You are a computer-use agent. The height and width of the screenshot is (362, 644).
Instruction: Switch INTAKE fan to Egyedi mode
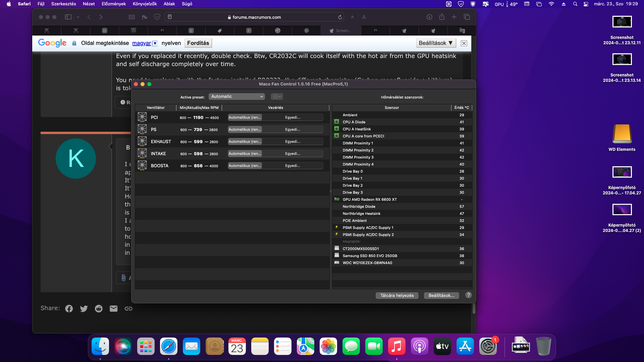point(292,154)
